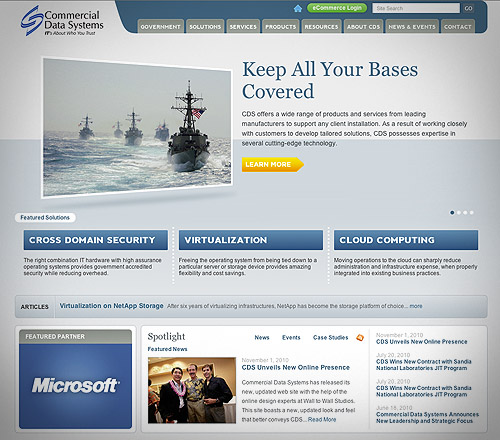
Task: Click the eCommerce Login button
Action: pos(337,8)
